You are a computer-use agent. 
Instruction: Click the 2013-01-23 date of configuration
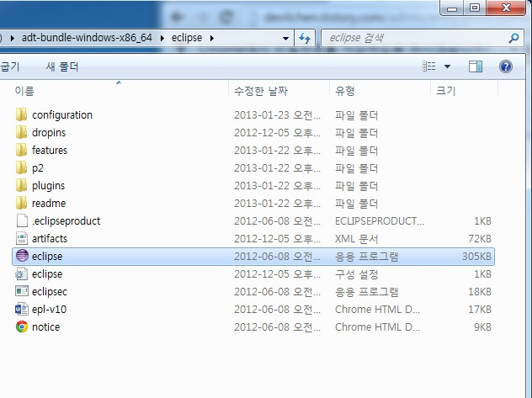tap(277, 115)
